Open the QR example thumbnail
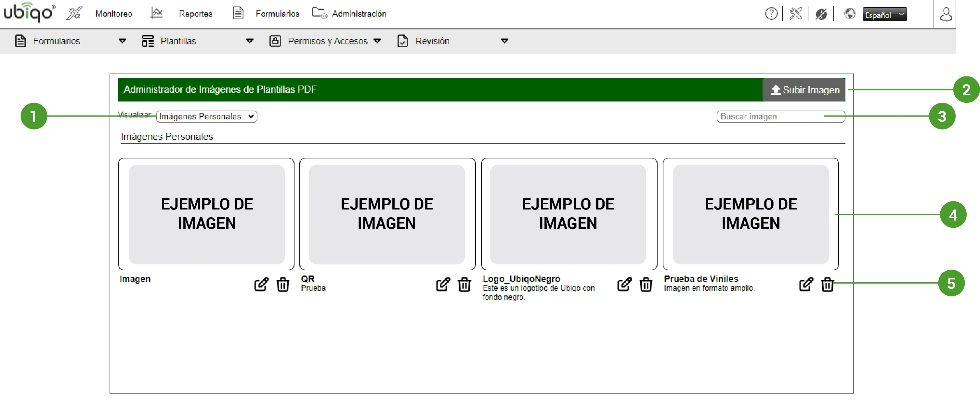980x418 pixels. click(387, 214)
